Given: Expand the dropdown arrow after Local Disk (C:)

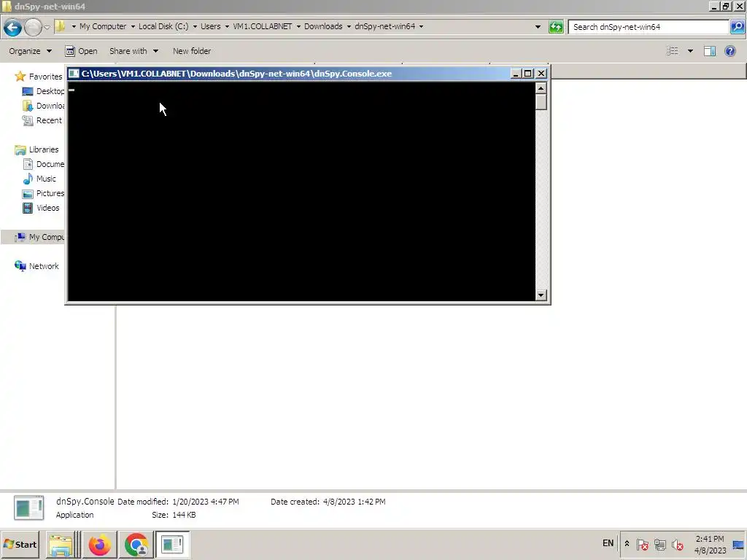Looking at the screenshot, I should click(195, 27).
